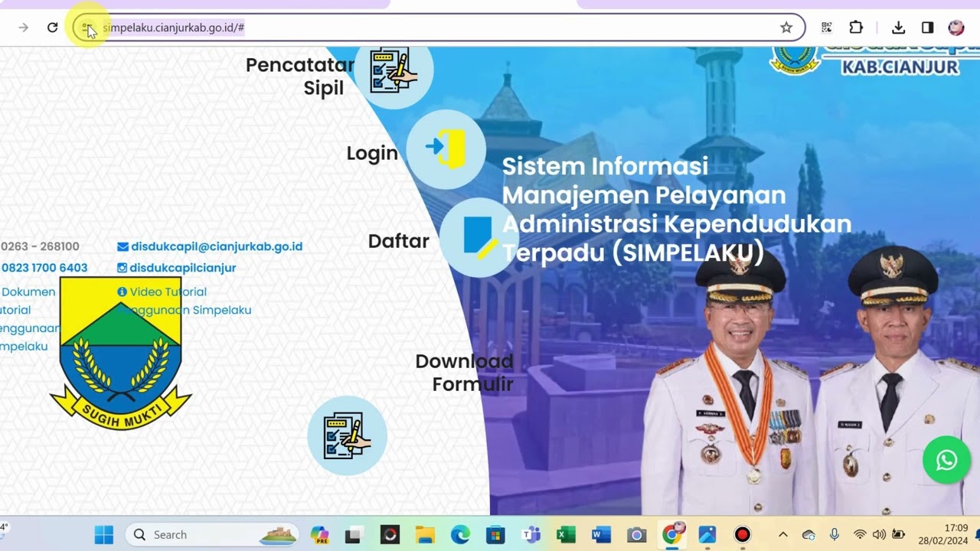Screen dimensions: 980x551
Task: Open the disdukcapilcianjur Instagram link
Action: 176,268
